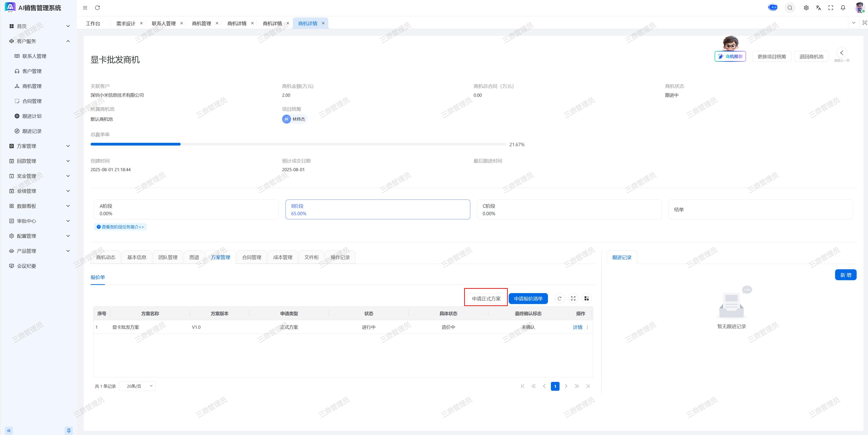Enter fullscreen mode icon in header
This screenshot has height=435, width=868.
point(831,8)
